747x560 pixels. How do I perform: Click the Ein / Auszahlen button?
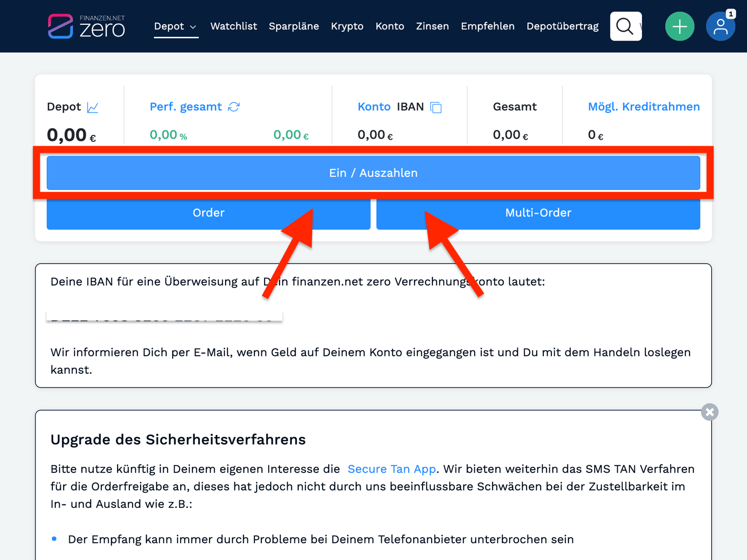373,173
